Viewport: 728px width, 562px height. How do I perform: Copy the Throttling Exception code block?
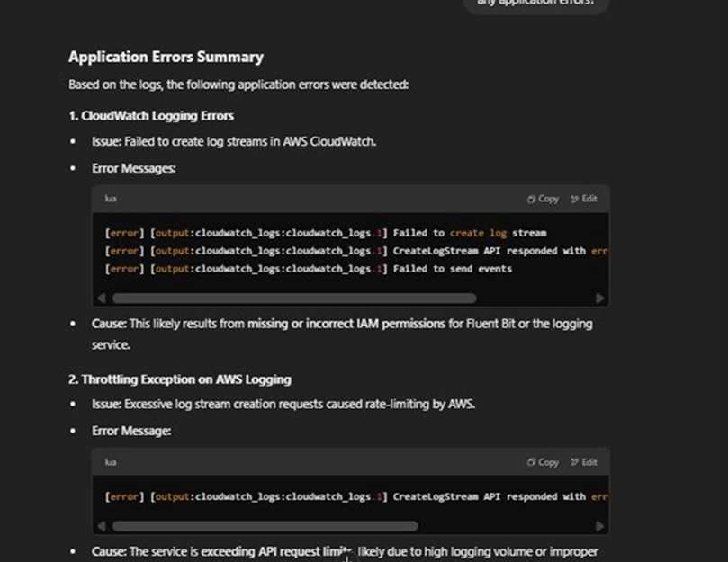(543, 462)
